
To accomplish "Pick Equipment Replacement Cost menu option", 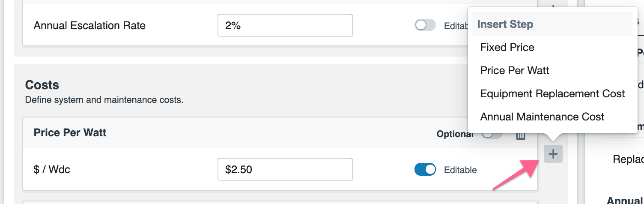I will (x=552, y=93).
